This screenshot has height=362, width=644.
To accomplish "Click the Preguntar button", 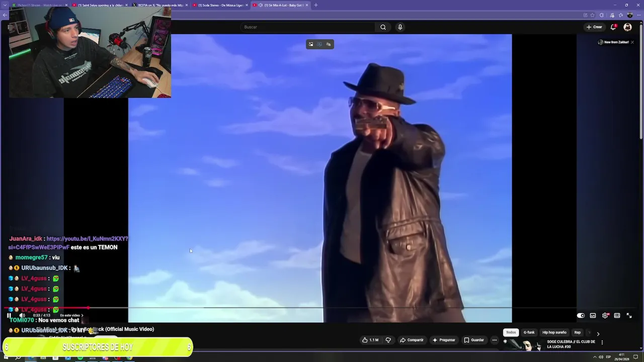I will (444, 340).
